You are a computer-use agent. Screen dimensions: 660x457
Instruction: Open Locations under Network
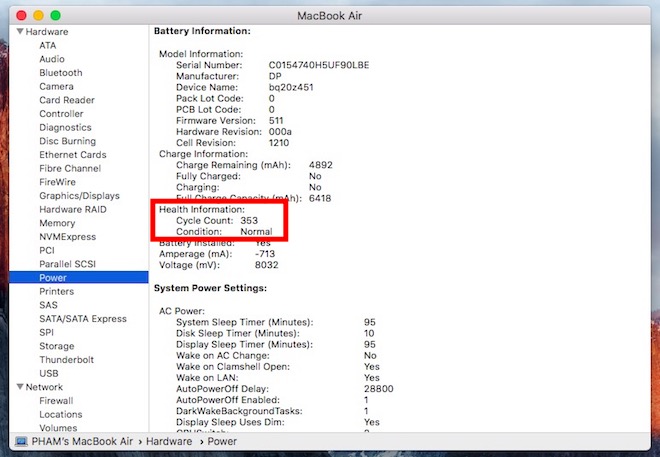61,414
